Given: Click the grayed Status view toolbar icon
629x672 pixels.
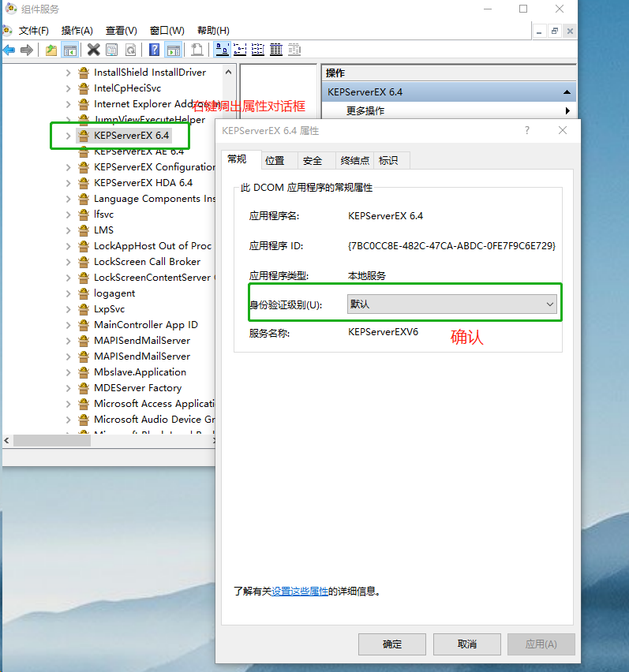Looking at the screenshot, I should point(294,50).
